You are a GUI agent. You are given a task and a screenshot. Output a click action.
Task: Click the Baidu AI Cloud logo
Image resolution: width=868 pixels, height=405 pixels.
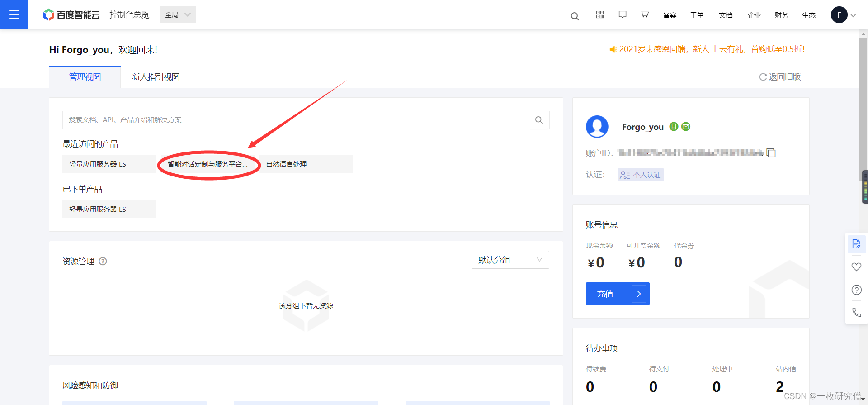click(x=71, y=15)
